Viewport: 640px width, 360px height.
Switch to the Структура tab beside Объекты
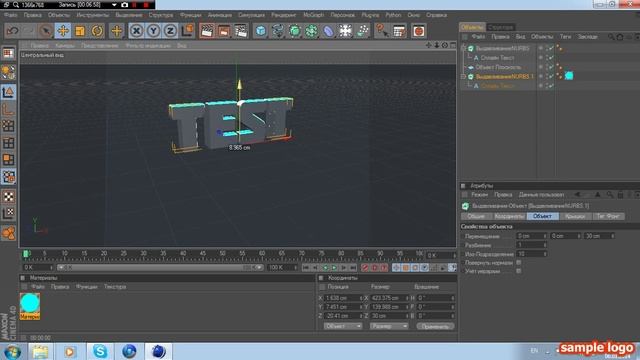click(x=501, y=27)
